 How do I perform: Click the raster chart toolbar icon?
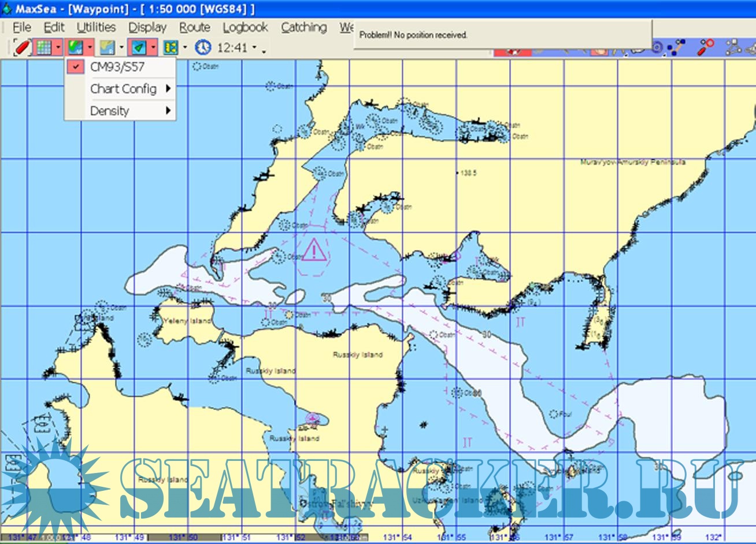(x=107, y=47)
